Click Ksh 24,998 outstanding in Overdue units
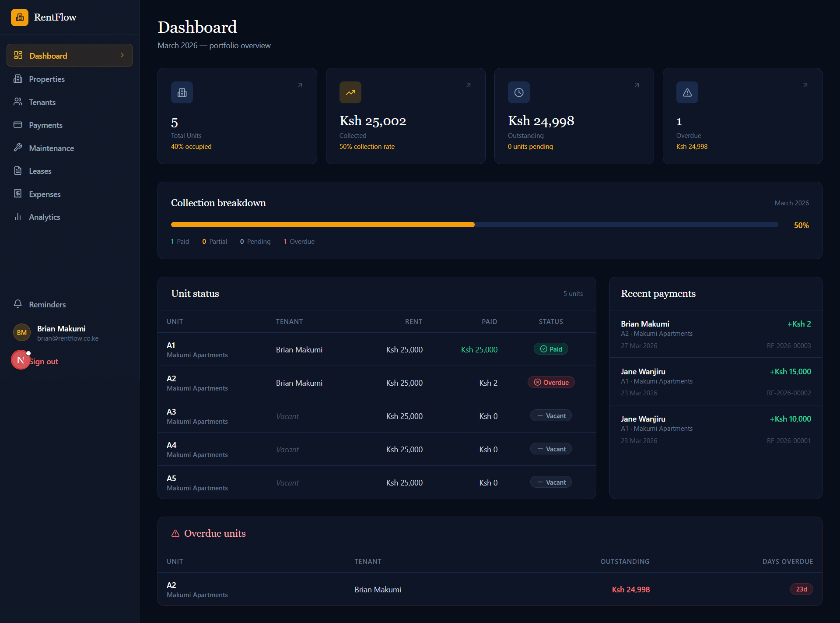840x623 pixels. tap(630, 589)
